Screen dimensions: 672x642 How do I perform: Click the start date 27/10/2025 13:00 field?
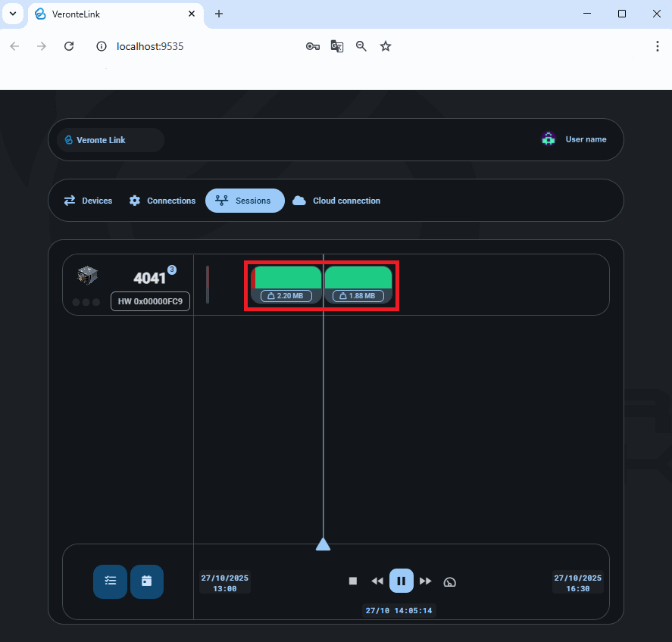pyautogui.click(x=224, y=583)
